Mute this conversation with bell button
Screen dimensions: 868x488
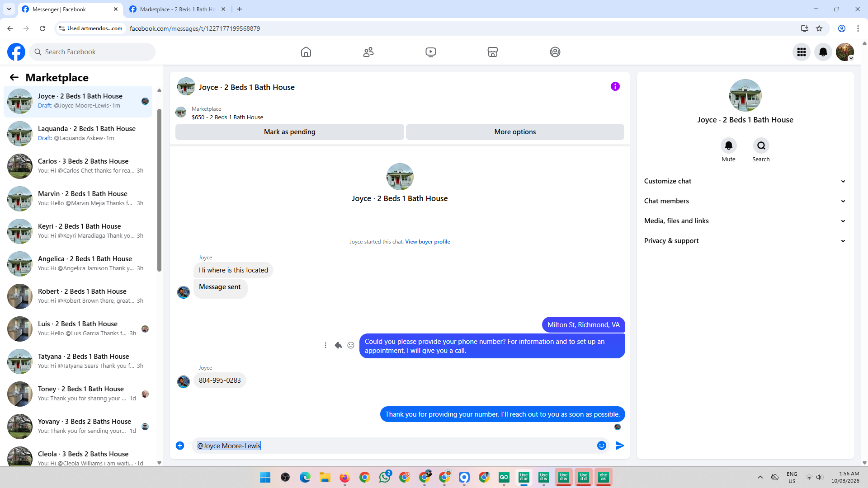click(728, 145)
